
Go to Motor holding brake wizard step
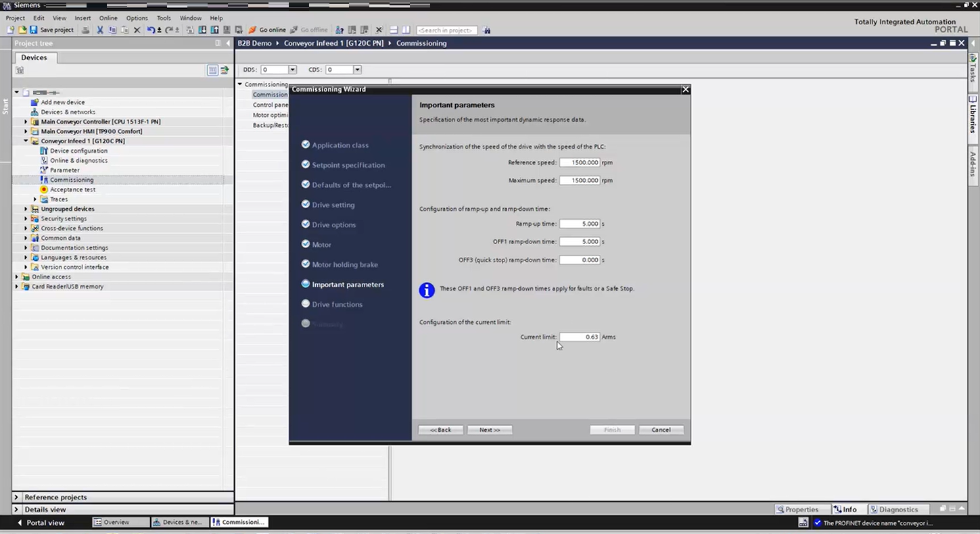coord(344,264)
